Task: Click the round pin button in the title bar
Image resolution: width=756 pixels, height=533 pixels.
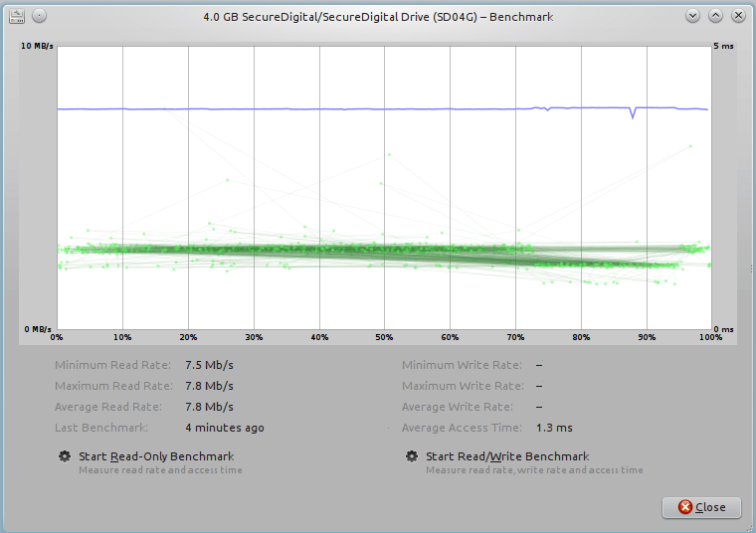Action: tap(40, 16)
